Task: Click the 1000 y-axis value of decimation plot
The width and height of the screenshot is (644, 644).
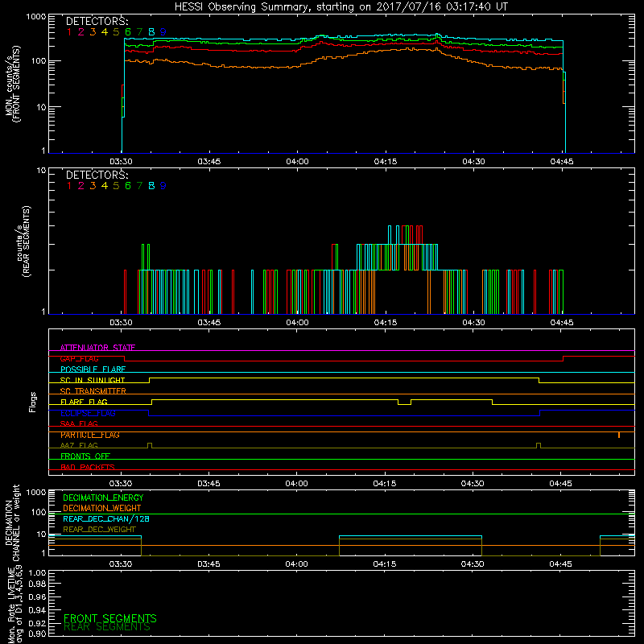Action: (36, 493)
